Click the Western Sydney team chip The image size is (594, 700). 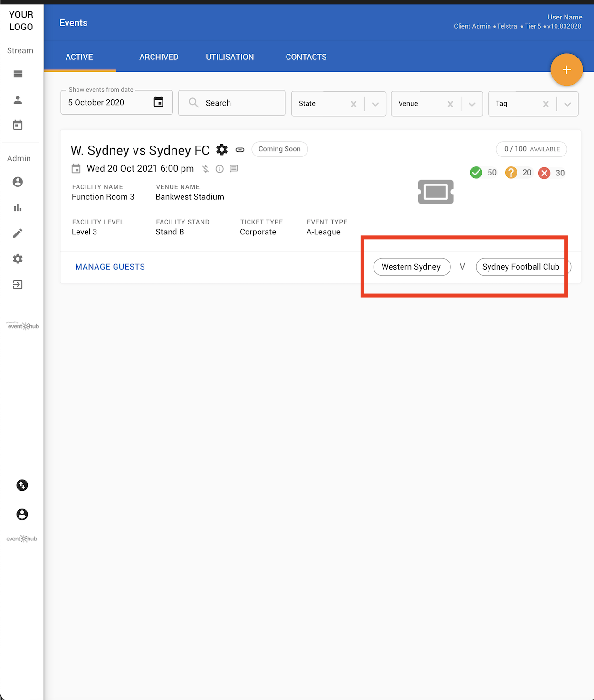(412, 267)
